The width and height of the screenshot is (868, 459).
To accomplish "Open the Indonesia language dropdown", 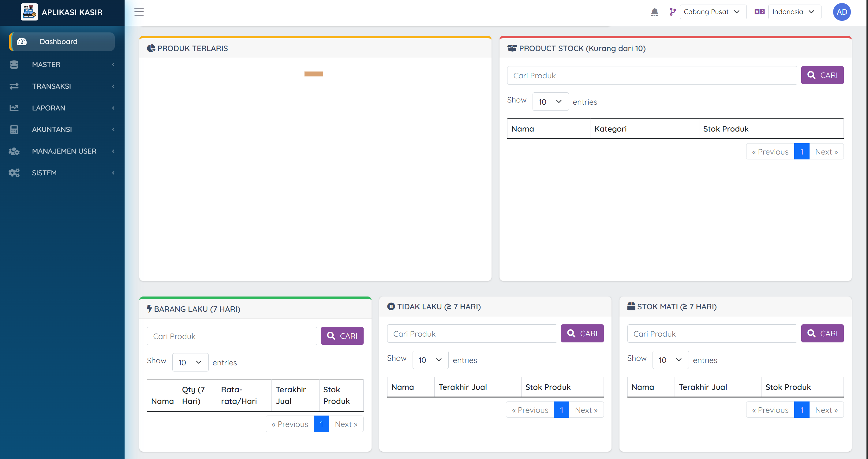I will pyautogui.click(x=794, y=12).
